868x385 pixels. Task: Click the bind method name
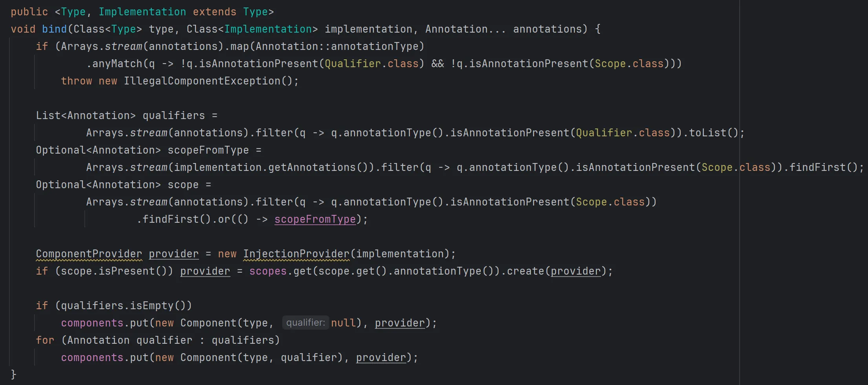pyautogui.click(x=54, y=29)
